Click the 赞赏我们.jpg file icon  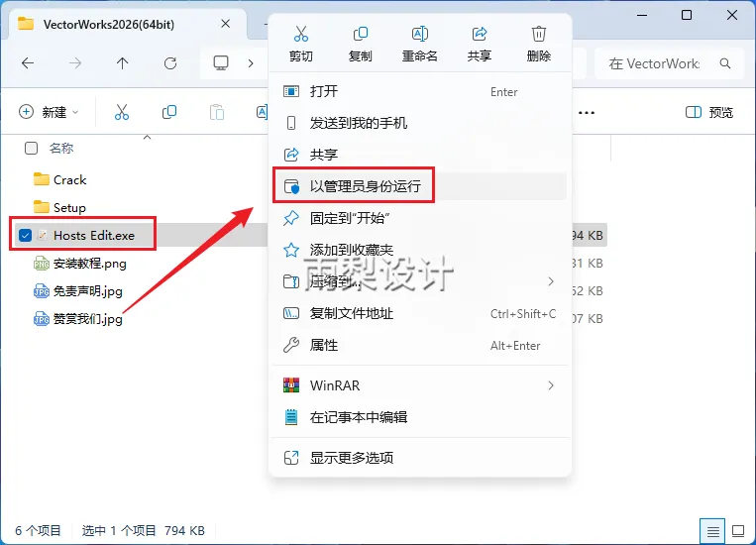(42, 319)
